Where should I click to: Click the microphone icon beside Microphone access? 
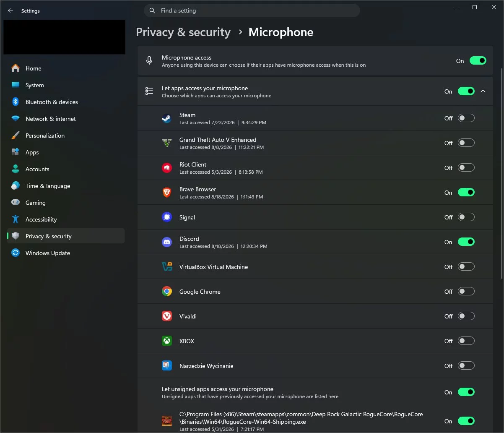[x=149, y=61]
